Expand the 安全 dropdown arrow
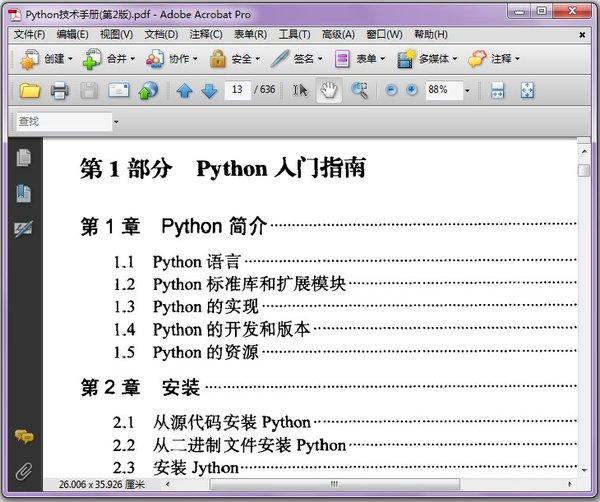This screenshot has width=600, height=502. point(258,59)
